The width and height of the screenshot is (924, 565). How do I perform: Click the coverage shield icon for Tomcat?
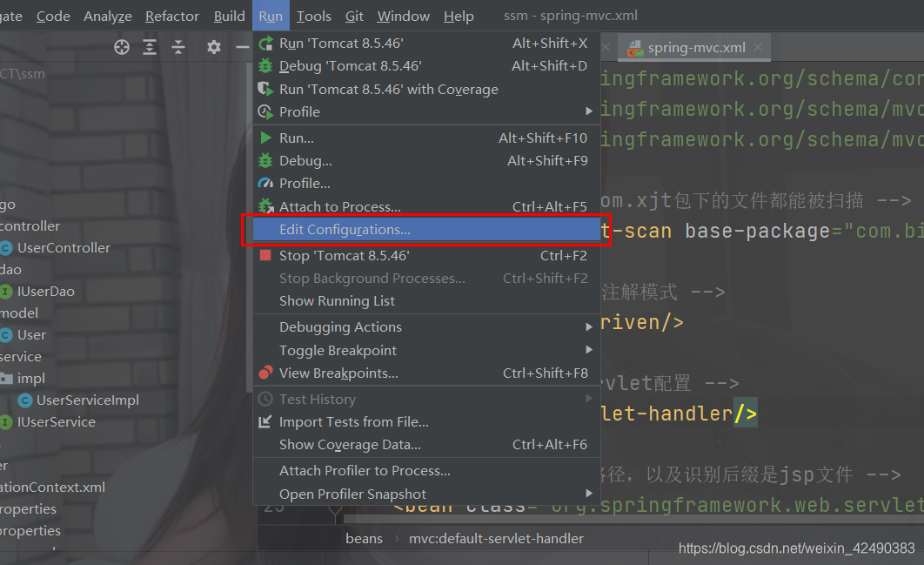pyautogui.click(x=265, y=89)
